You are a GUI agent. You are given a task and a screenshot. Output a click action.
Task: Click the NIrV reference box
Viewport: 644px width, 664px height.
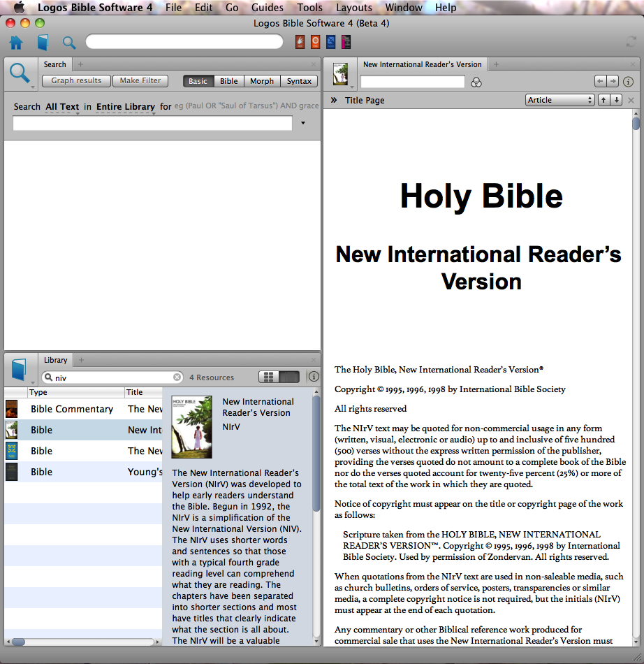[x=413, y=82]
